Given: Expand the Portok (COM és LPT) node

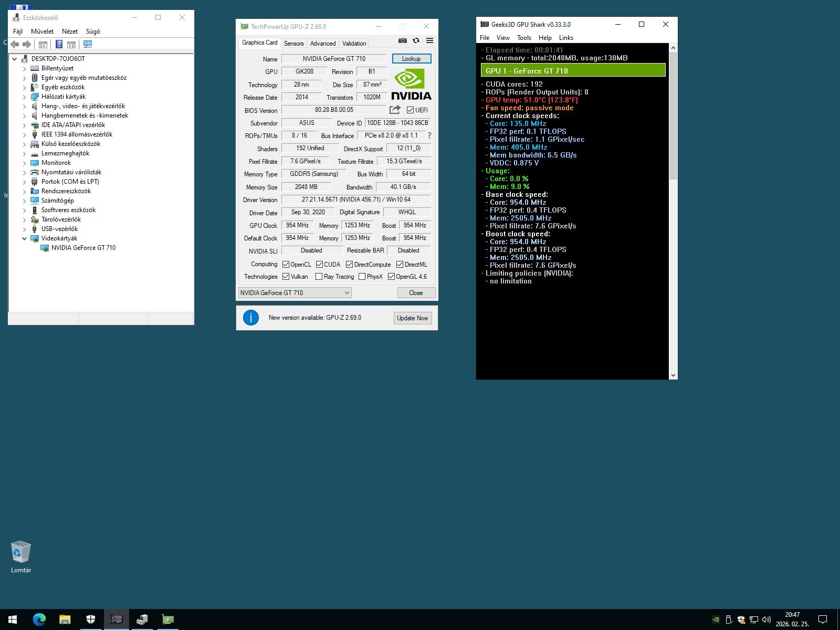Looking at the screenshot, I should click(x=24, y=182).
